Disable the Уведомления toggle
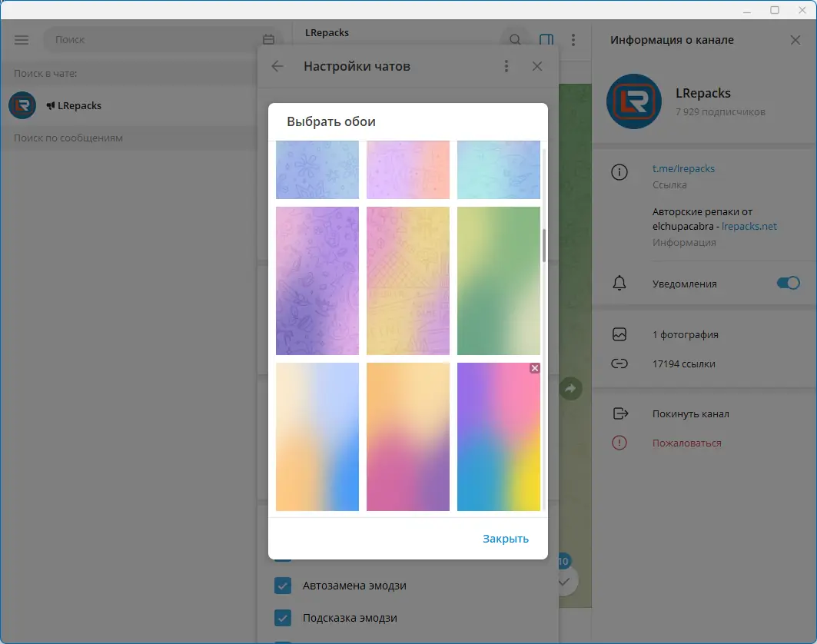This screenshot has width=817, height=644. [788, 283]
